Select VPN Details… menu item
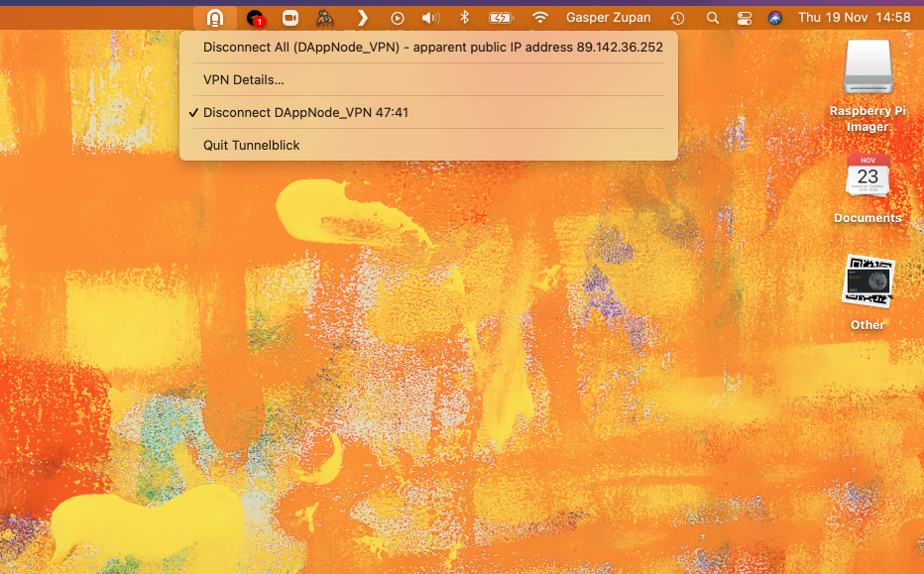This screenshot has height=574, width=924. click(244, 80)
